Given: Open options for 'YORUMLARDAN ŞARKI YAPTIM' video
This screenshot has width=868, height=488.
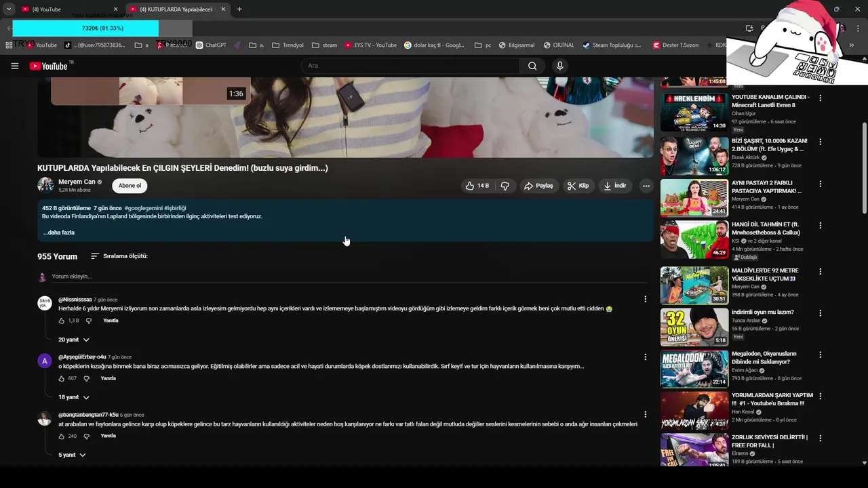Looking at the screenshot, I should click(820, 396).
